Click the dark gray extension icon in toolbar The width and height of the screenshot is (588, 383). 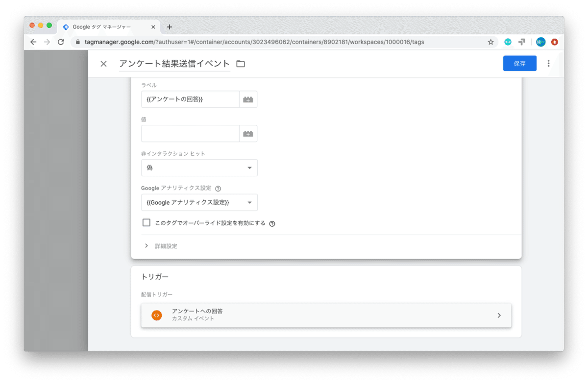522,42
